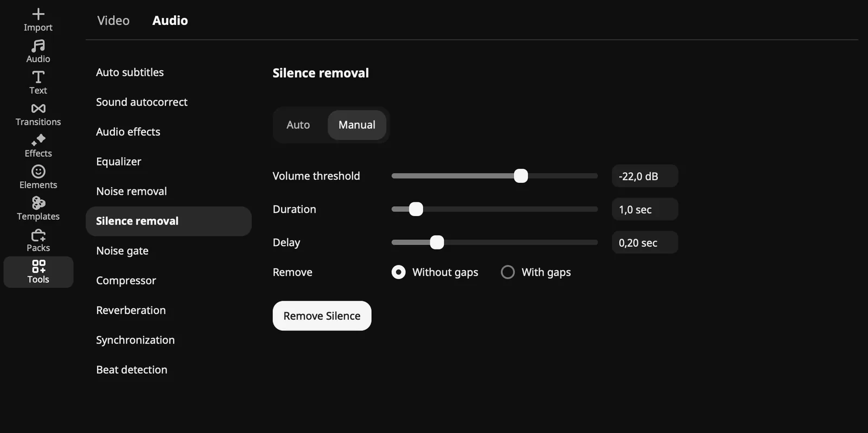The height and width of the screenshot is (433, 868).
Task: Click the Volume threshold slider handle
Action: [x=521, y=176]
